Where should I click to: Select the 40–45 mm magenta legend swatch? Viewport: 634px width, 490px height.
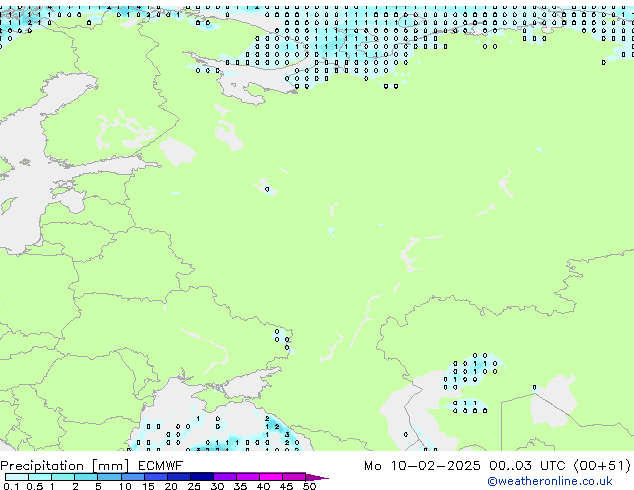click(271, 477)
